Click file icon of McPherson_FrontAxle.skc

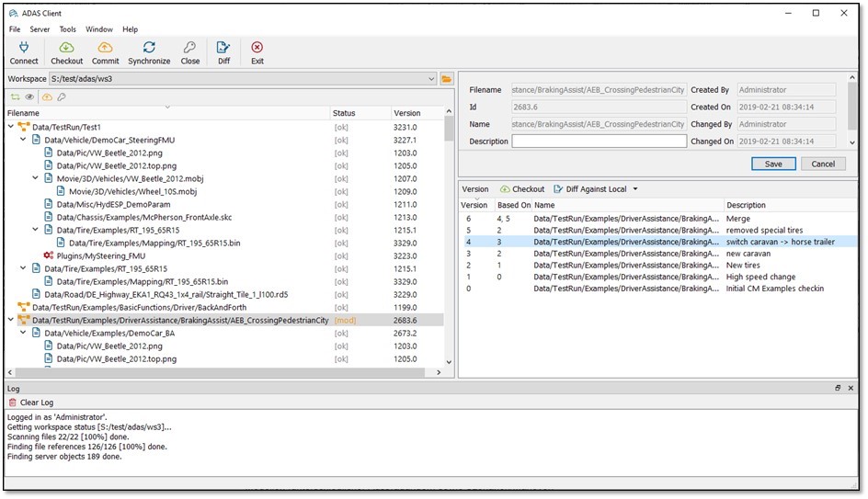(x=49, y=217)
